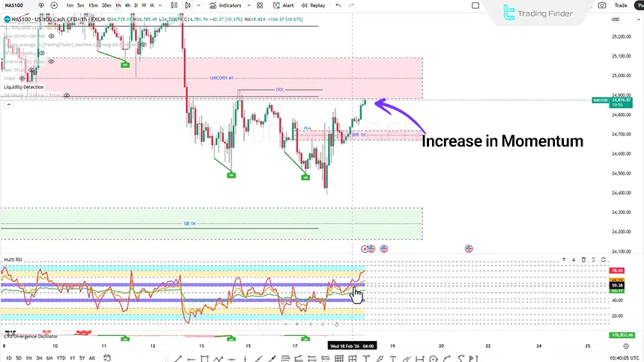Set date range to 3M
This screenshot has width=644, height=362.
[x=39, y=358]
